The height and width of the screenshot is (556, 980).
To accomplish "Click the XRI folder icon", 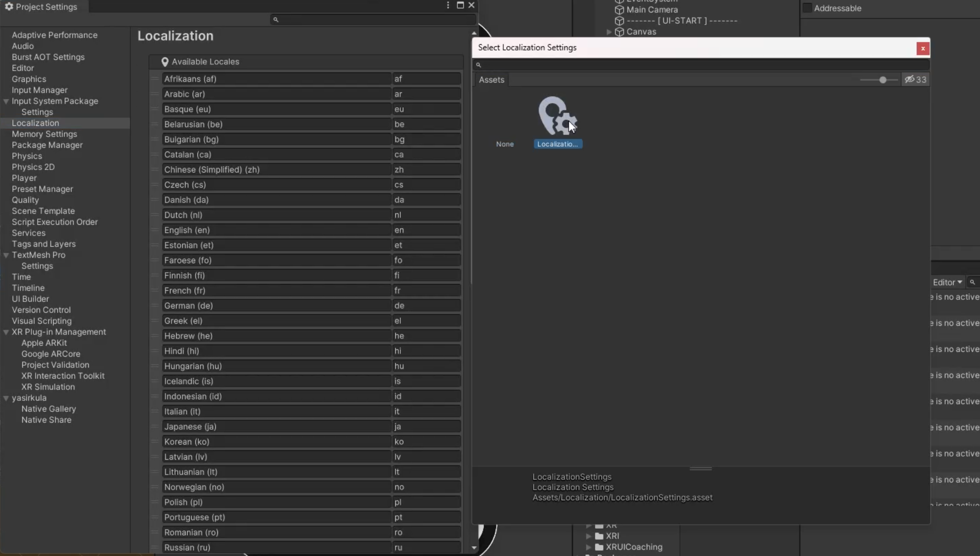I will (599, 536).
